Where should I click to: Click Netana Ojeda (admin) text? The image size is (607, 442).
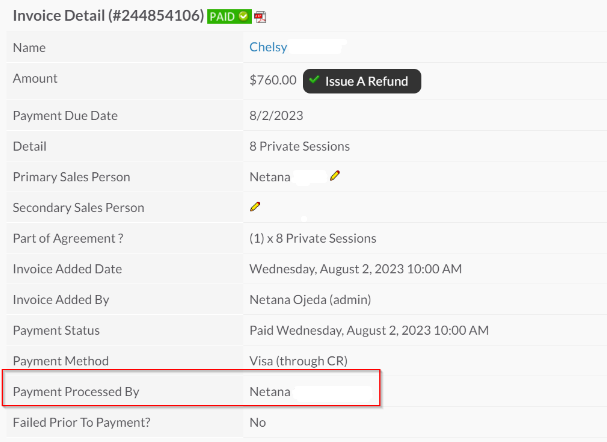(310, 300)
